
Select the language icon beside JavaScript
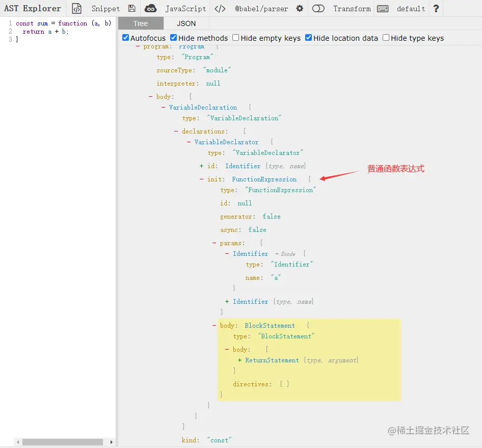220,8
